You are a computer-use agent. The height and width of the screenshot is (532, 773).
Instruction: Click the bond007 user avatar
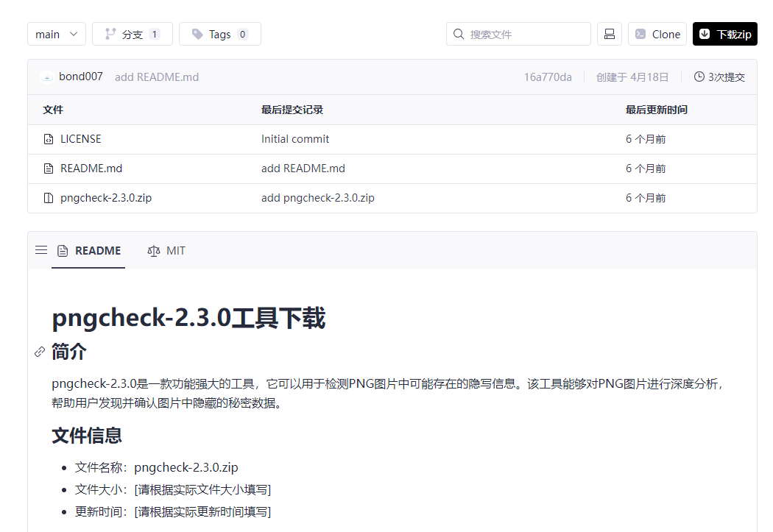[x=47, y=77]
